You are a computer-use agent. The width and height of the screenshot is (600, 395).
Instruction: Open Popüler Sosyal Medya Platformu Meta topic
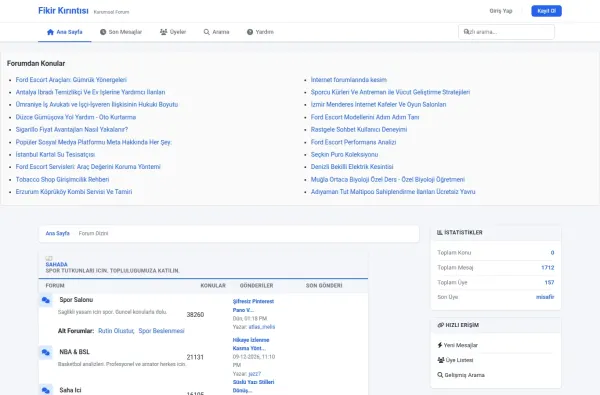point(94,142)
